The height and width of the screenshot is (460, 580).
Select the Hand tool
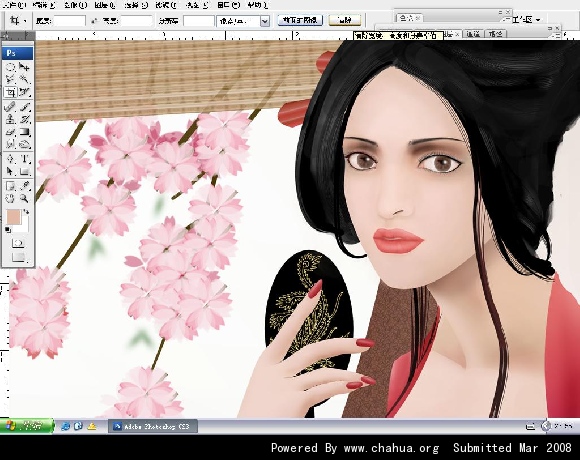tap(10, 199)
